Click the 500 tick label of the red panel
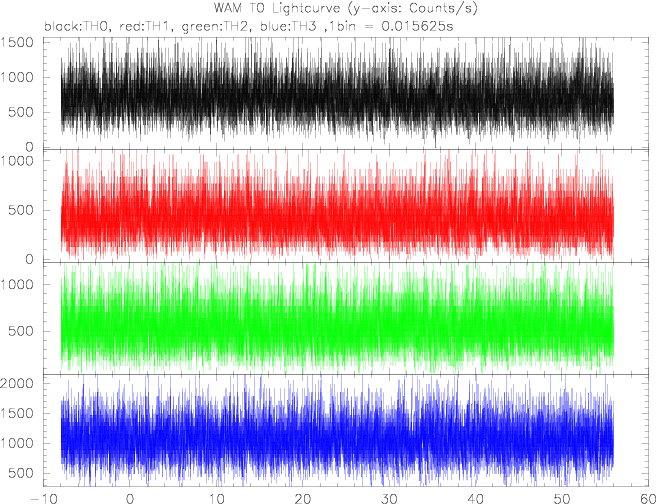This screenshot has height=504, width=657. tap(21, 210)
